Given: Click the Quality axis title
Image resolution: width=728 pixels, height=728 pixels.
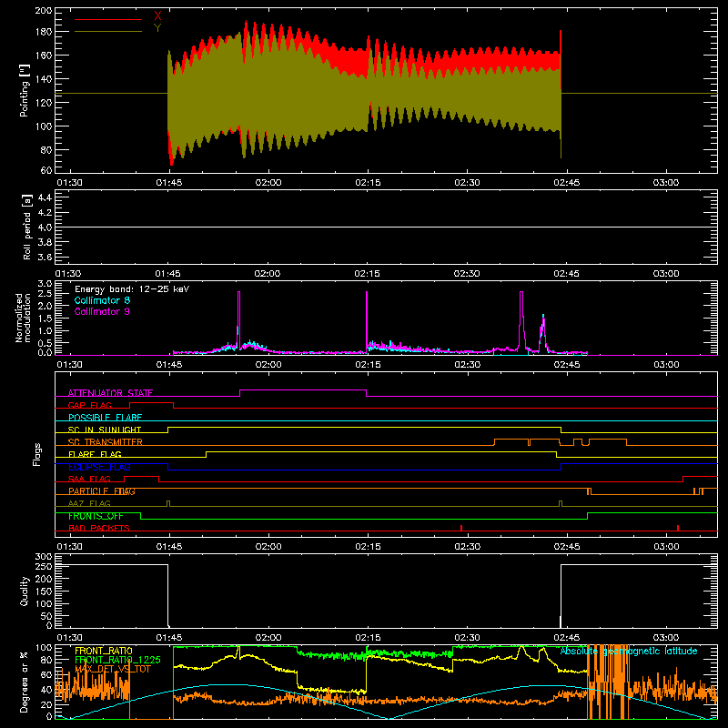Looking at the screenshot, I should [x=25, y=591].
